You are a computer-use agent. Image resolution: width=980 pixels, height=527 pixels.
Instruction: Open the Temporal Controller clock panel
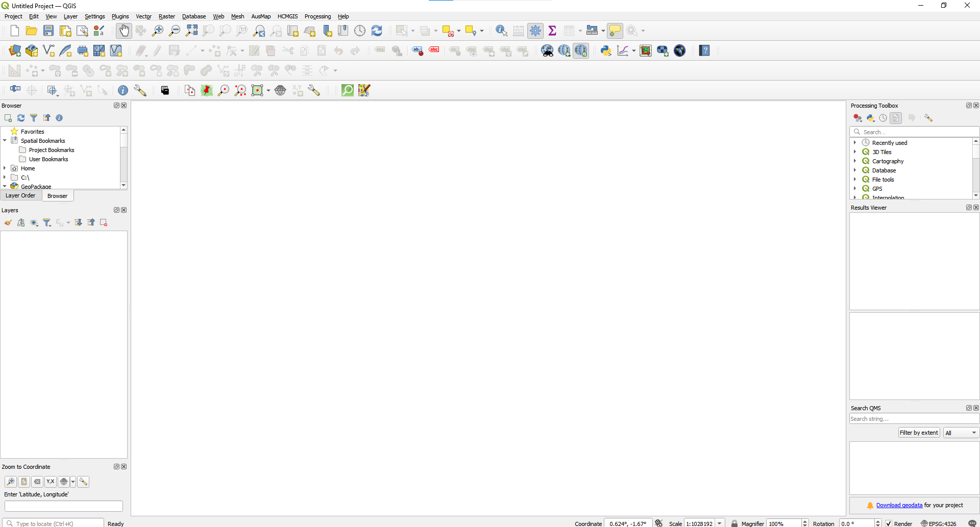click(x=360, y=31)
